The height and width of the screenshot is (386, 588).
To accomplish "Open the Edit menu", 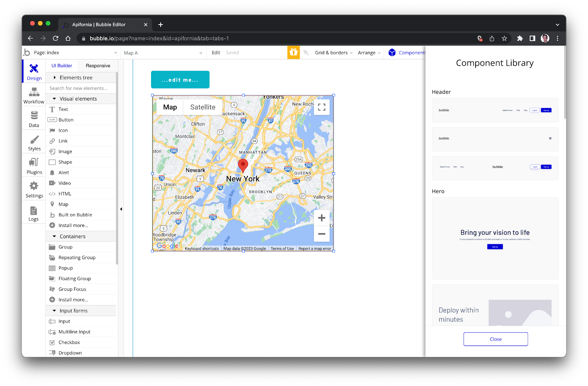I will coord(216,53).
